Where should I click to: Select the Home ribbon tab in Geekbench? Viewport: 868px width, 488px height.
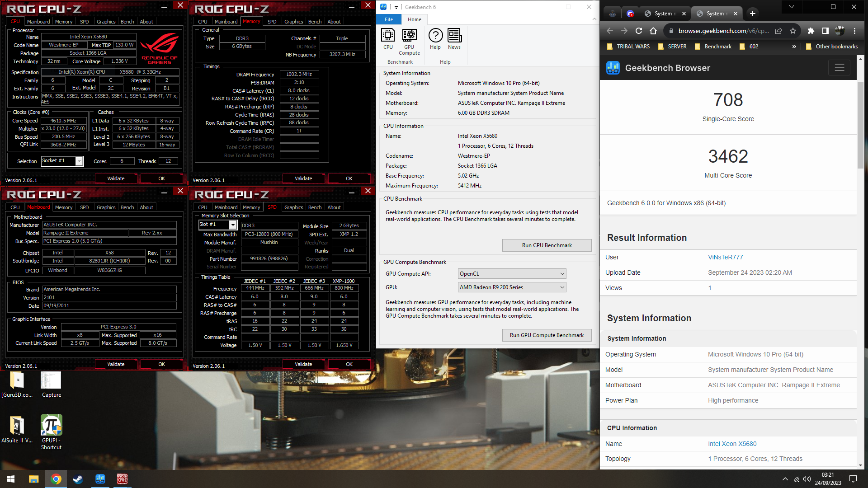point(414,19)
